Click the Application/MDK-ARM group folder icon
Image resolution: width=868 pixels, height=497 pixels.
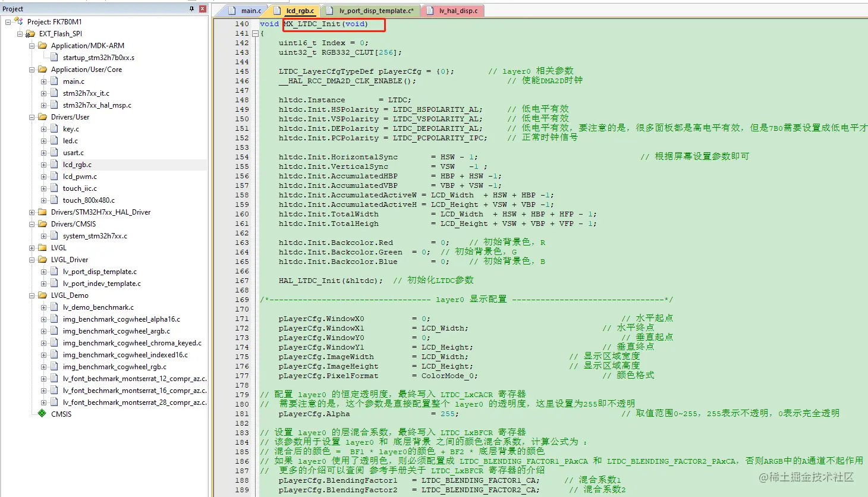42,46
